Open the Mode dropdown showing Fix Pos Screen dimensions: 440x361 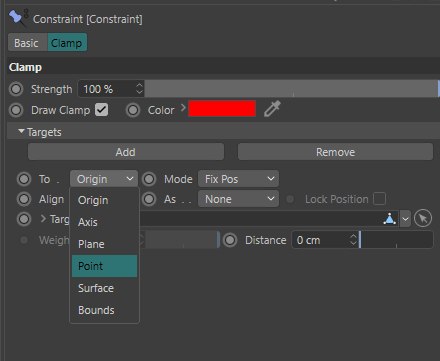tap(239, 179)
